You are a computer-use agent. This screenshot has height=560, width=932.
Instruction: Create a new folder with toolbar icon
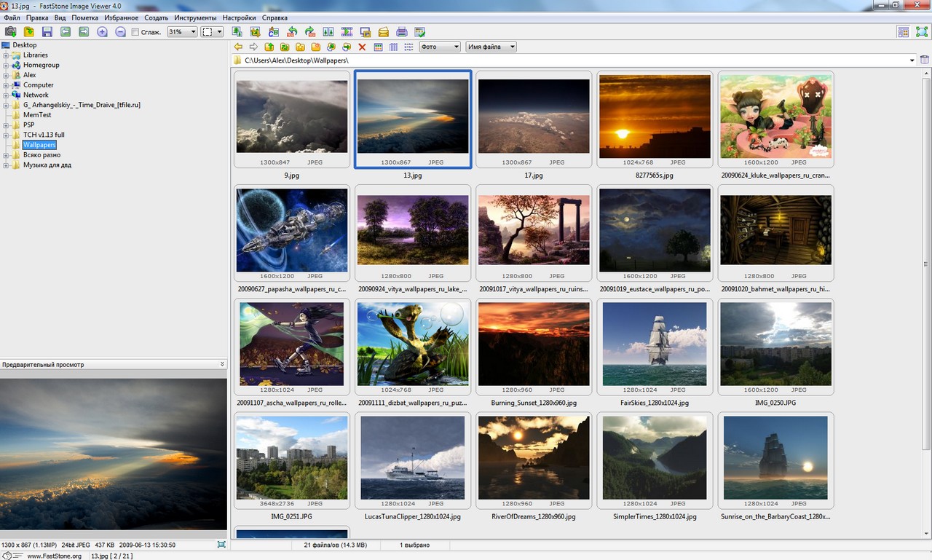coord(315,47)
